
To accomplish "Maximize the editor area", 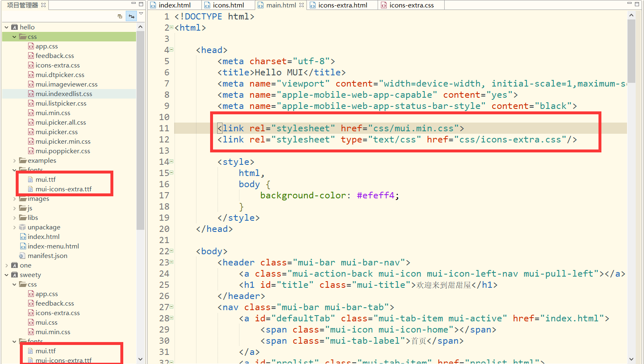I will (x=637, y=4).
